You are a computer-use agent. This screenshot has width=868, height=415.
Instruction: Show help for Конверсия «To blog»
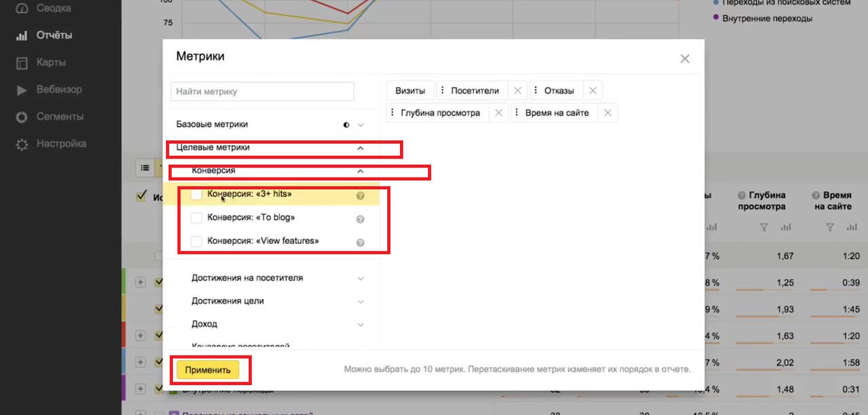[360, 219]
